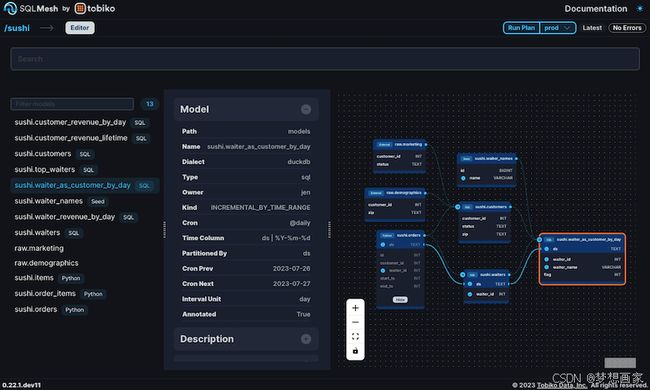Expand the Description section
This screenshot has width=650, height=390.
click(x=306, y=339)
